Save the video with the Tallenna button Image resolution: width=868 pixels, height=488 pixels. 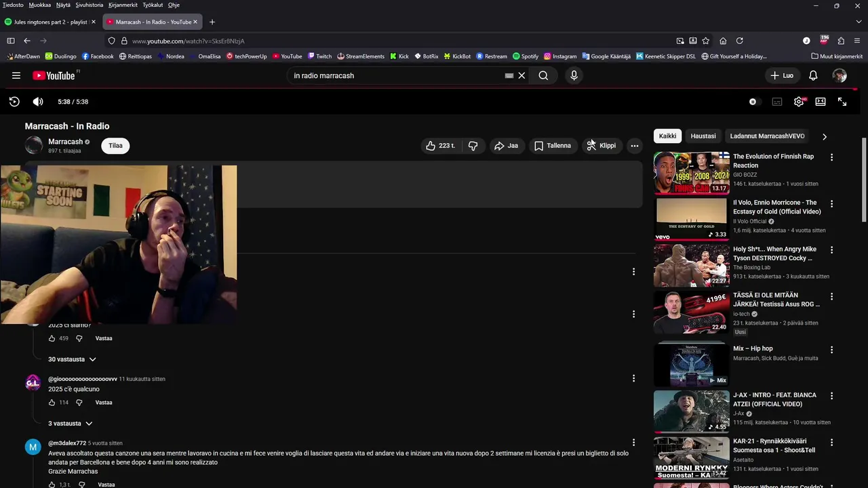coord(553,146)
